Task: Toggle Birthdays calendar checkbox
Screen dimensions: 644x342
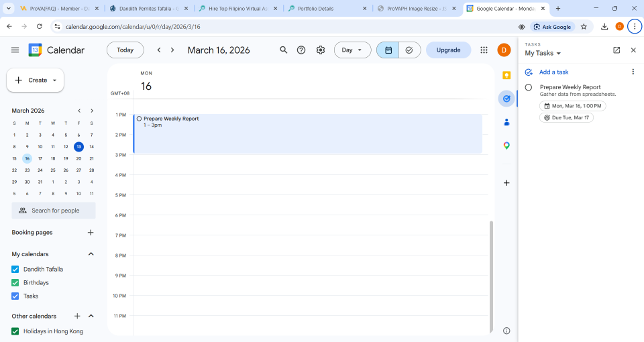Action: pyautogui.click(x=15, y=283)
